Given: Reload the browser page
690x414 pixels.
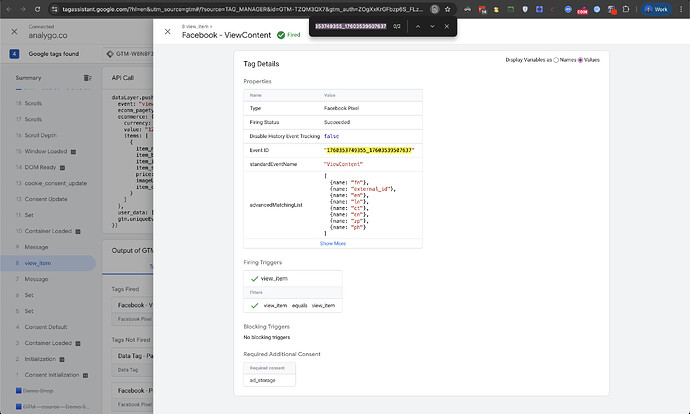Looking at the screenshot, I should 37,9.
